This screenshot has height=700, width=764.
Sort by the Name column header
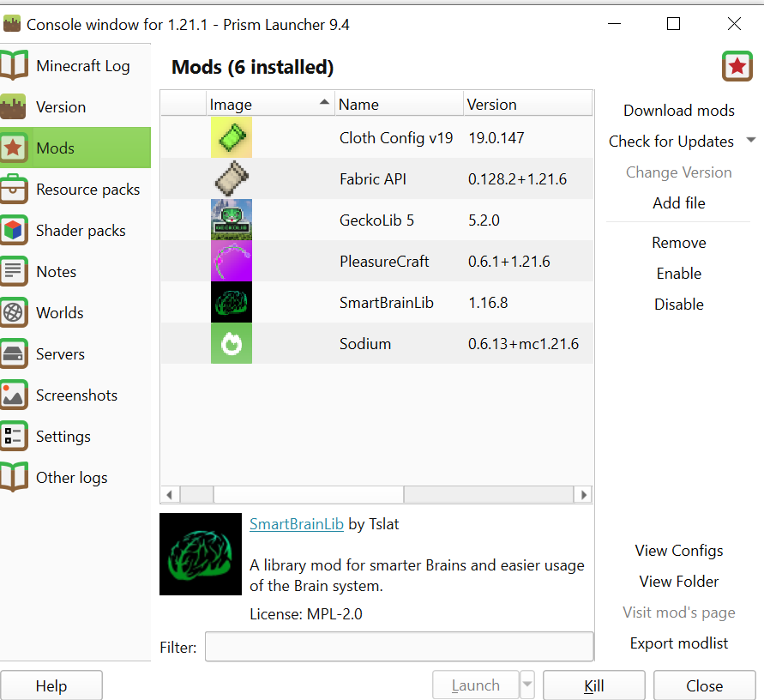[x=399, y=104]
